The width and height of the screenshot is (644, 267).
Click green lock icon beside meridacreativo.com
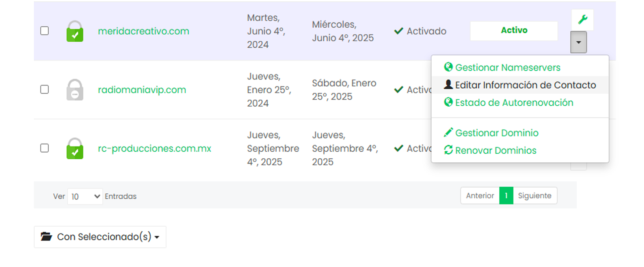(x=75, y=31)
